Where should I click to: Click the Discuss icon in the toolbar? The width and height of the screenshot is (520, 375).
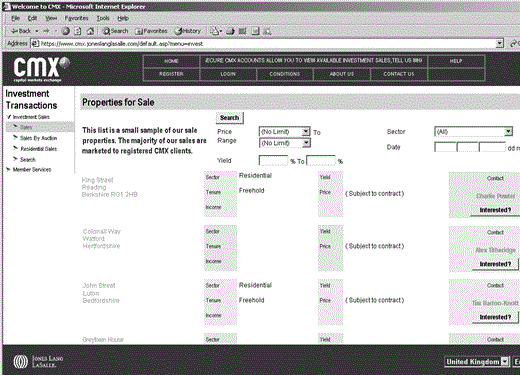(255, 31)
